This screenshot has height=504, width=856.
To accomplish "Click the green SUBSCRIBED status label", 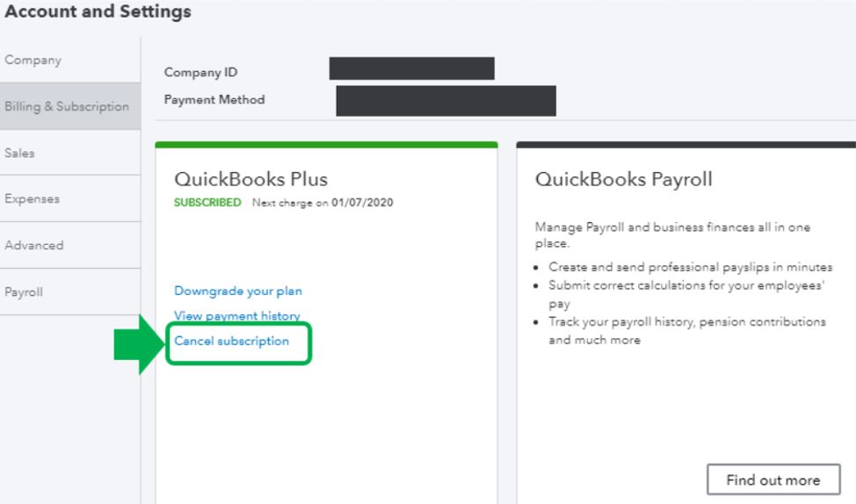I will tap(208, 202).
